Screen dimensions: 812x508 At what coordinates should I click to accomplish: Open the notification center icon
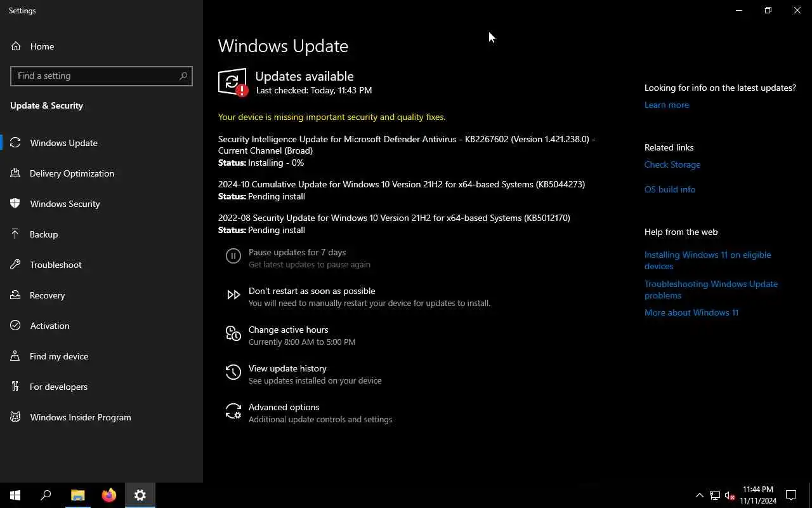coord(791,495)
